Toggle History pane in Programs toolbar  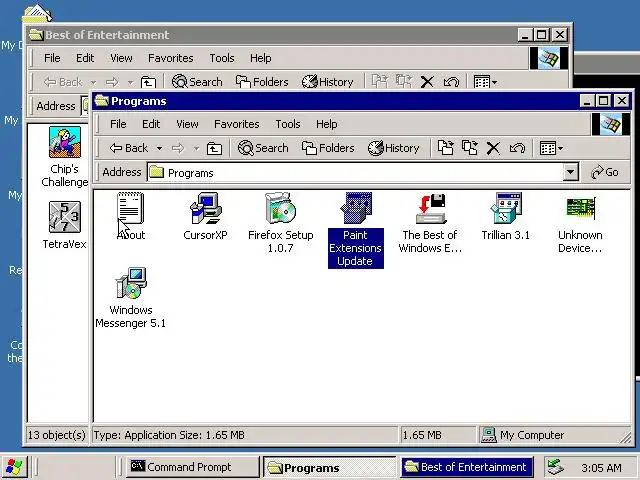point(393,148)
